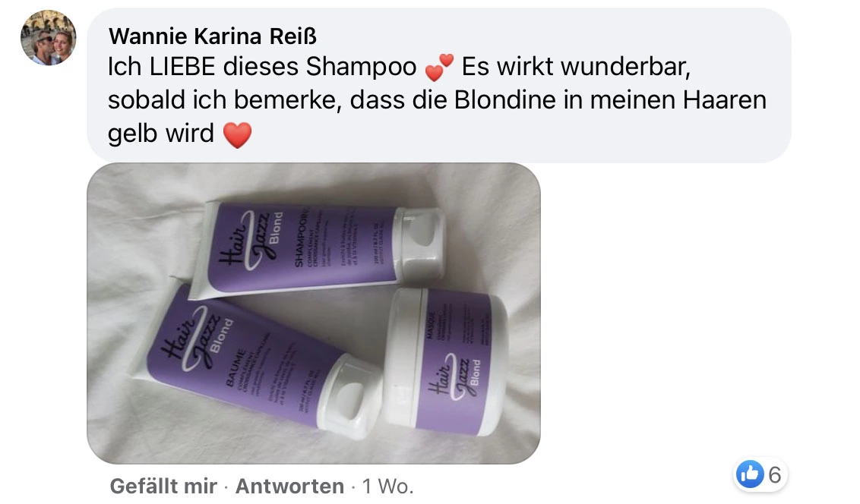The height and width of the screenshot is (504, 860).
Task: Like the comment via Gefällt mir
Action: pyautogui.click(x=163, y=486)
